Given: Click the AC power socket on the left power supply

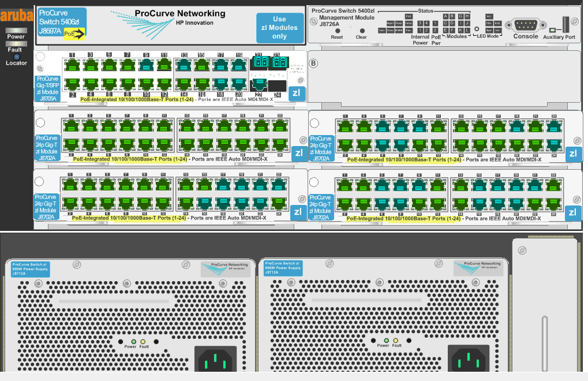Looking at the screenshot, I should 215,360.
